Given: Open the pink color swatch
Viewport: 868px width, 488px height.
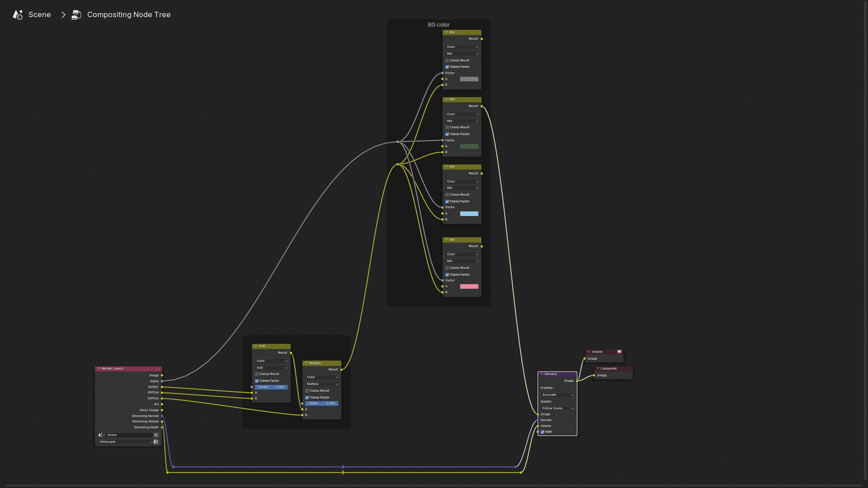Looking at the screenshot, I should [x=469, y=286].
